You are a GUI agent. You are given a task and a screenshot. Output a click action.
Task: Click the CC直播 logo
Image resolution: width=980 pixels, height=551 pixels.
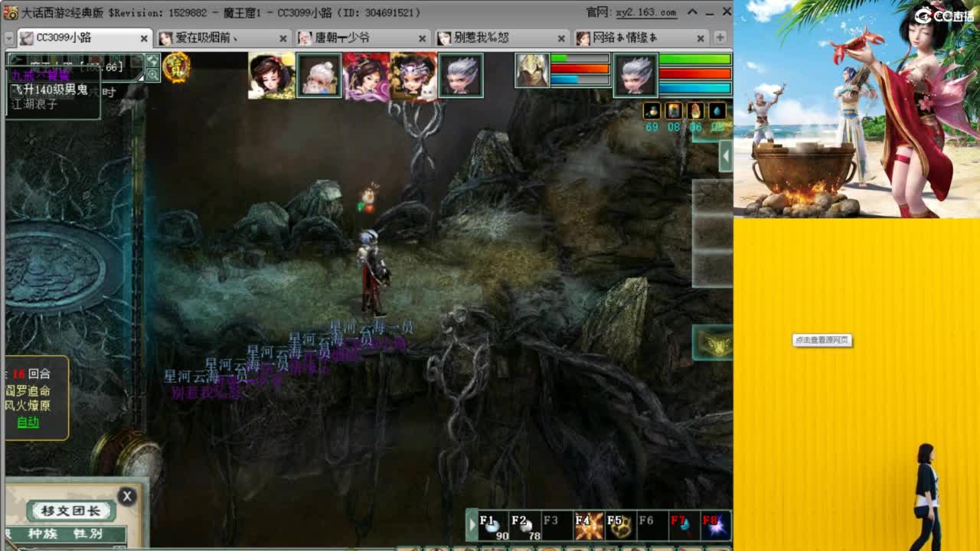[x=945, y=15]
